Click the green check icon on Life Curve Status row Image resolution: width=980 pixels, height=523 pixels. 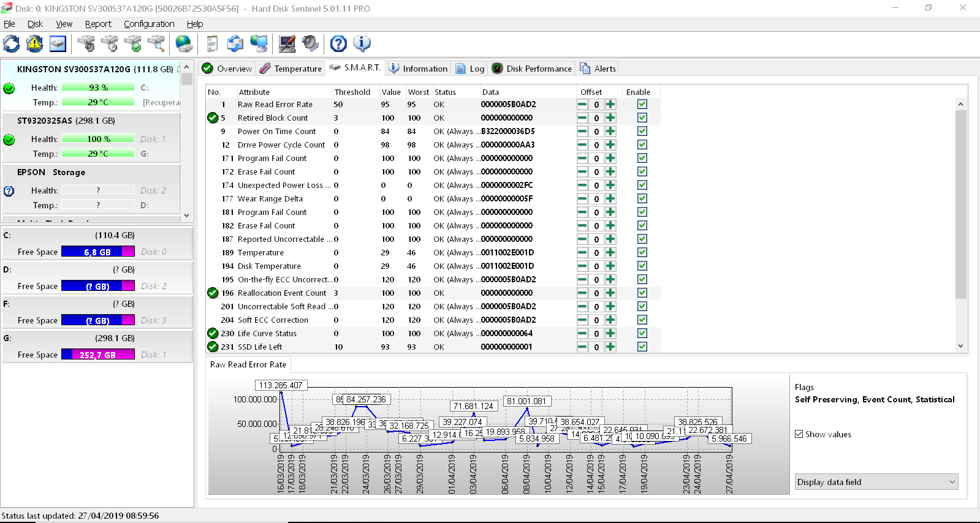coord(213,333)
